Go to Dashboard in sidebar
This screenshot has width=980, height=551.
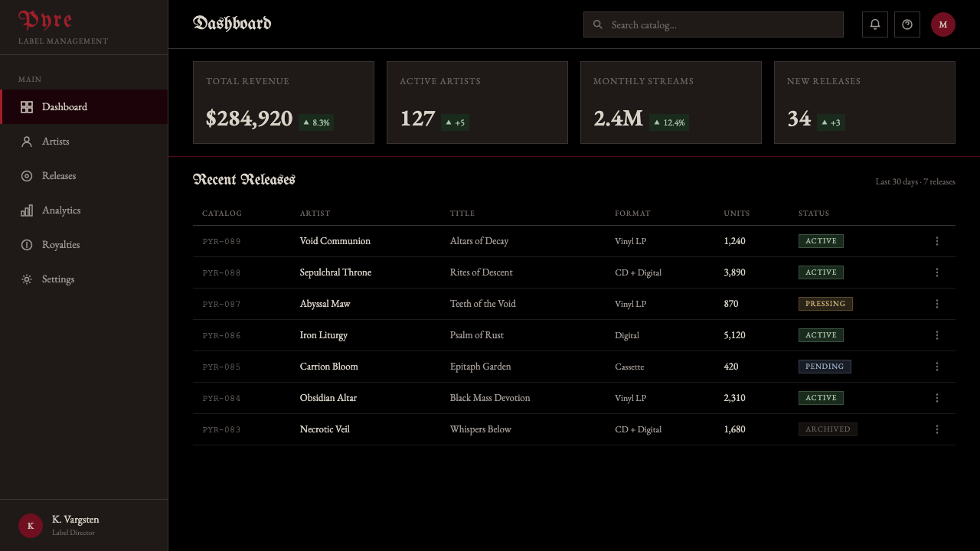pyautogui.click(x=84, y=107)
